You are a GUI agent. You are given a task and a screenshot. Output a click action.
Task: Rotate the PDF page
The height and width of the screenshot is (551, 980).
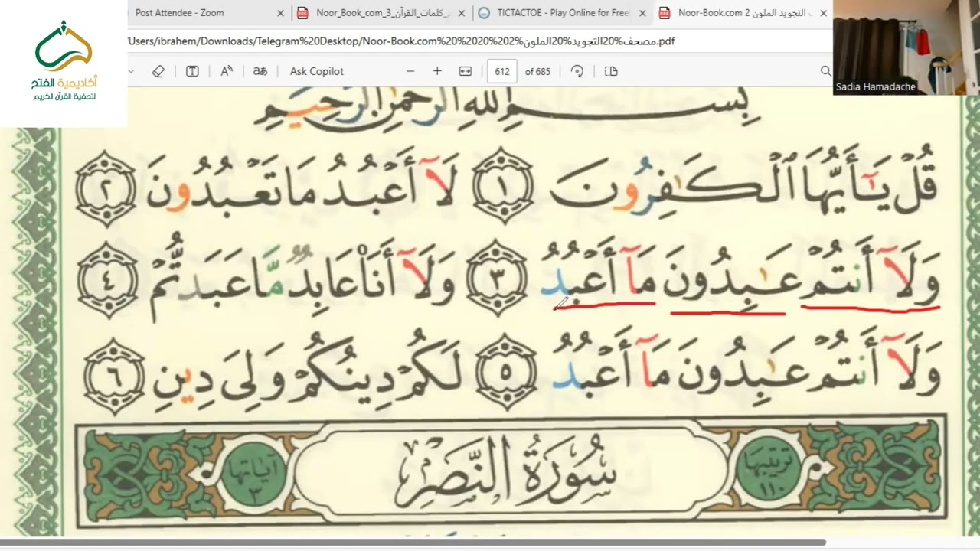click(x=577, y=71)
